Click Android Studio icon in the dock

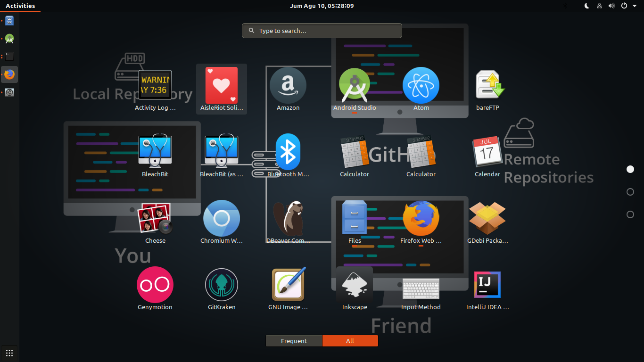(x=9, y=39)
